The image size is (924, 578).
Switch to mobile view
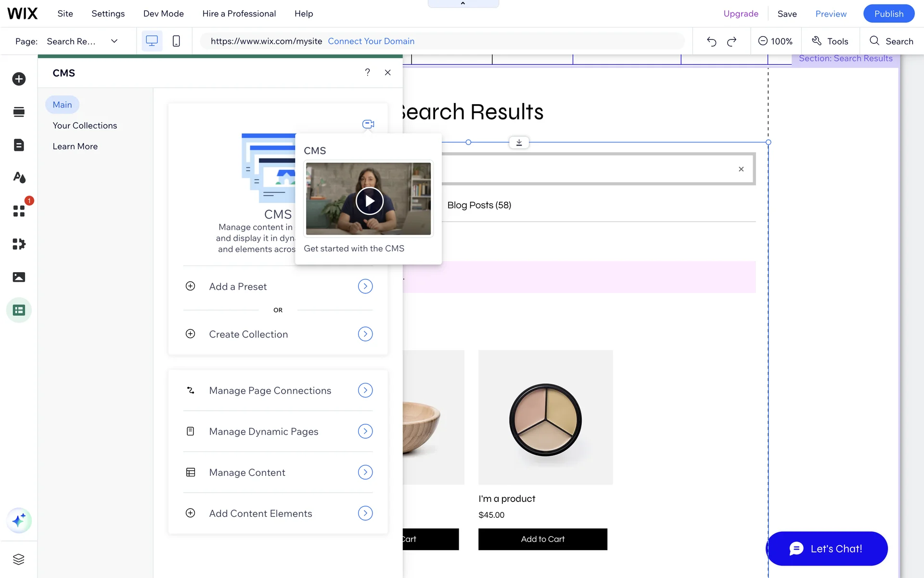tap(176, 41)
